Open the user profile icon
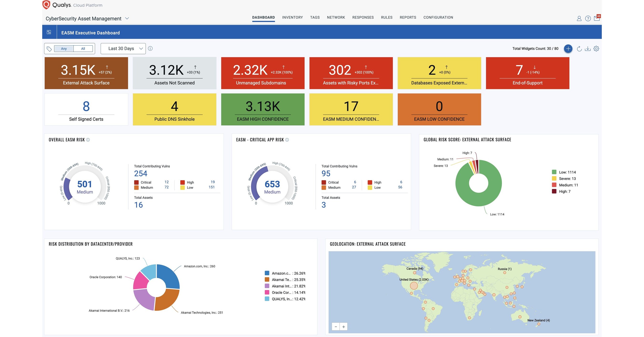644x337 pixels. pyautogui.click(x=579, y=19)
